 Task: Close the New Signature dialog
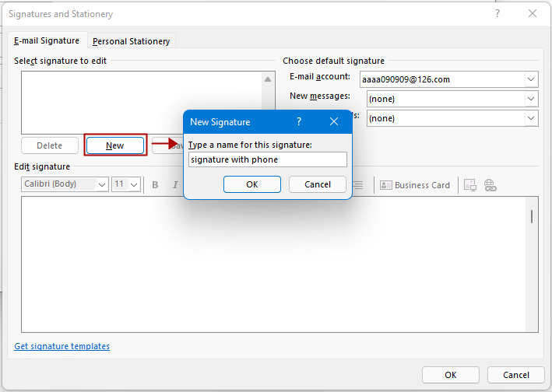[334, 122]
